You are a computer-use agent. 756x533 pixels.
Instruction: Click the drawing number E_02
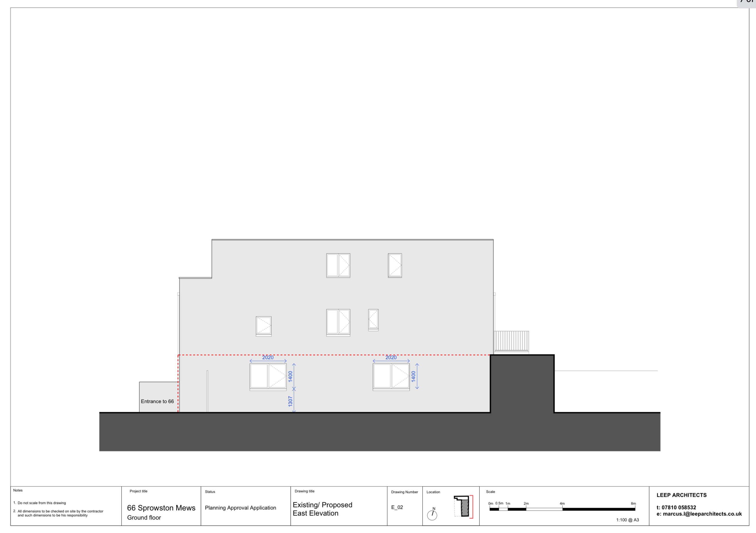[x=397, y=507]
